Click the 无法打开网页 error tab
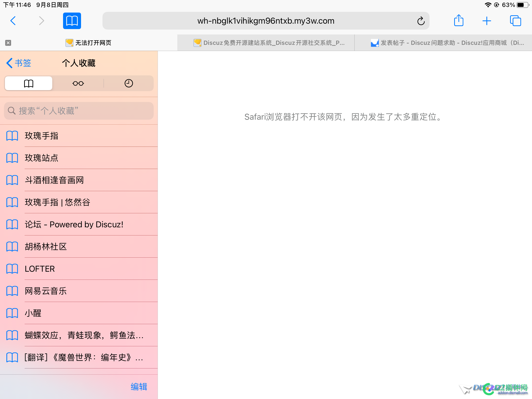Screen dimensions: 532x399 tap(88, 42)
